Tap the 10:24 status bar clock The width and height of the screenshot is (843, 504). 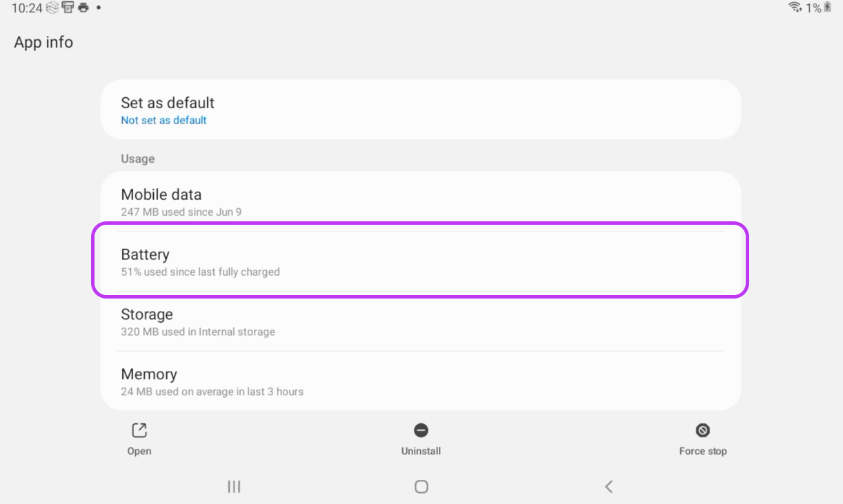[27, 8]
